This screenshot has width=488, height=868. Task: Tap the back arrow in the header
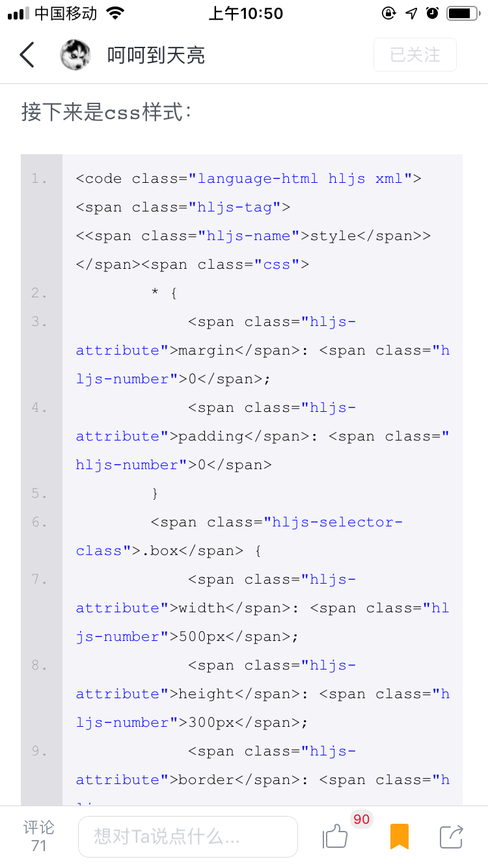click(27, 55)
